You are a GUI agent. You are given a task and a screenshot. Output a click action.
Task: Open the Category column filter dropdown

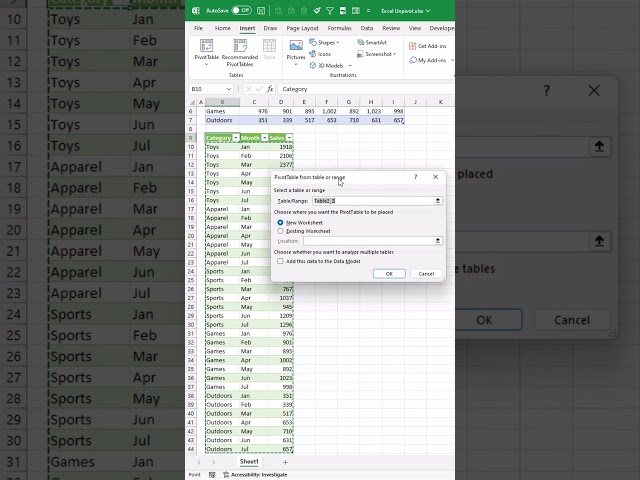[236, 138]
